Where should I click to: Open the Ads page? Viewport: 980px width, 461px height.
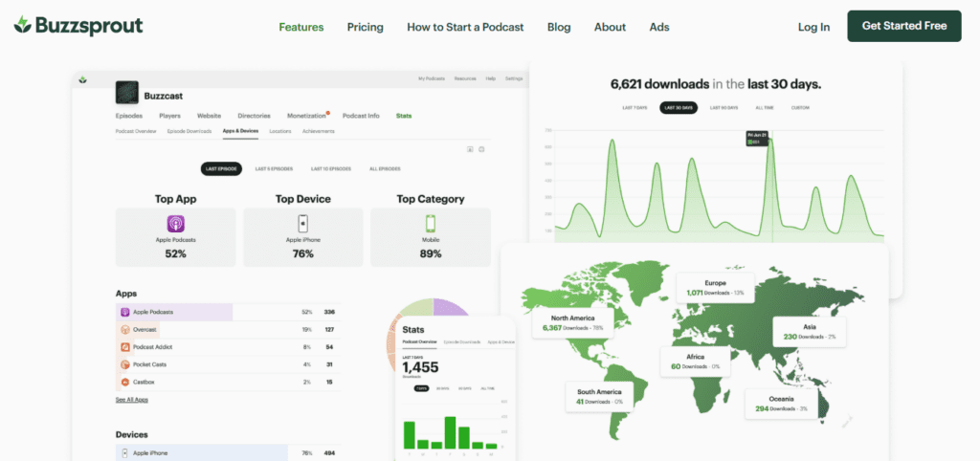tap(659, 27)
